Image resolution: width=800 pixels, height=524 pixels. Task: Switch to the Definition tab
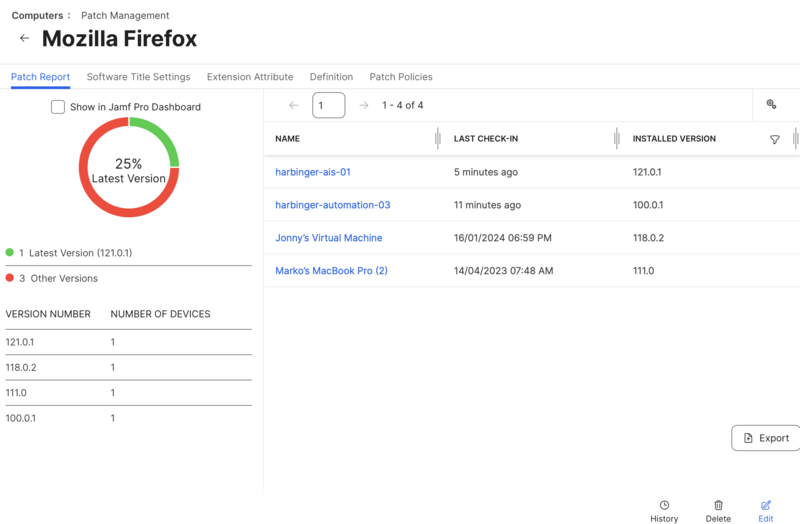tap(331, 77)
